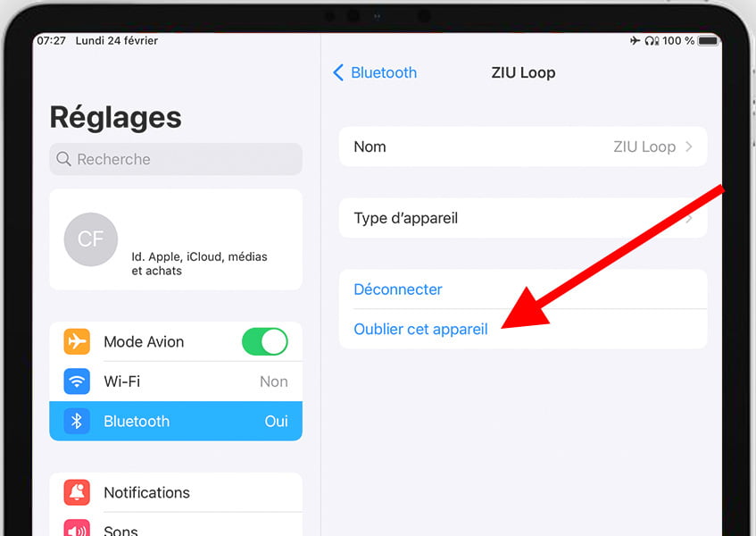Click the Bluetooth symbol icon in sidebar
Screen dimensions: 756x536
point(77,421)
